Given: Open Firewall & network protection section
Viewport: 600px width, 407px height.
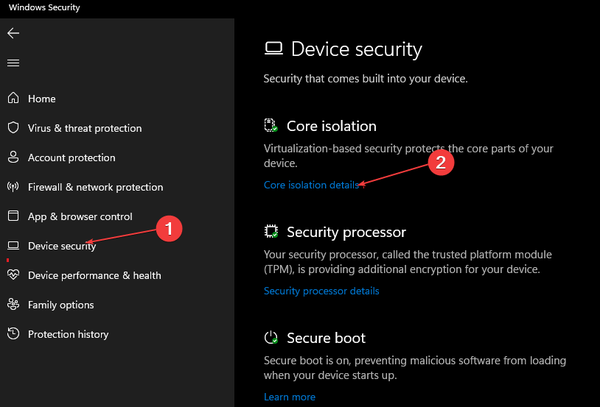Looking at the screenshot, I should pyautogui.click(x=95, y=187).
